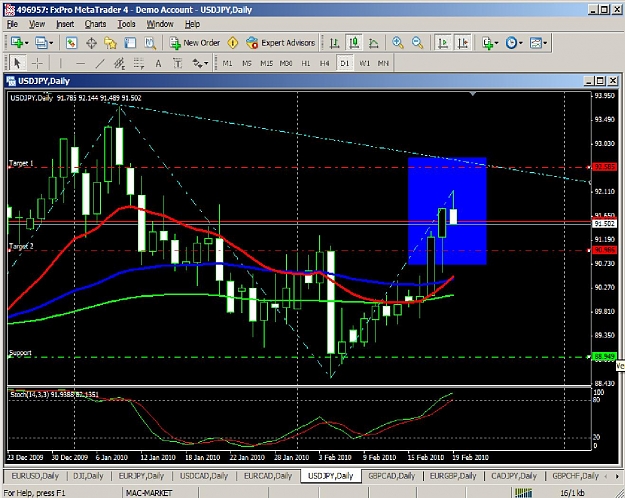The image size is (625, 498).
Task: Switch to the USDCAD,Daily chart tab
Action: click(x=204, y=476)
